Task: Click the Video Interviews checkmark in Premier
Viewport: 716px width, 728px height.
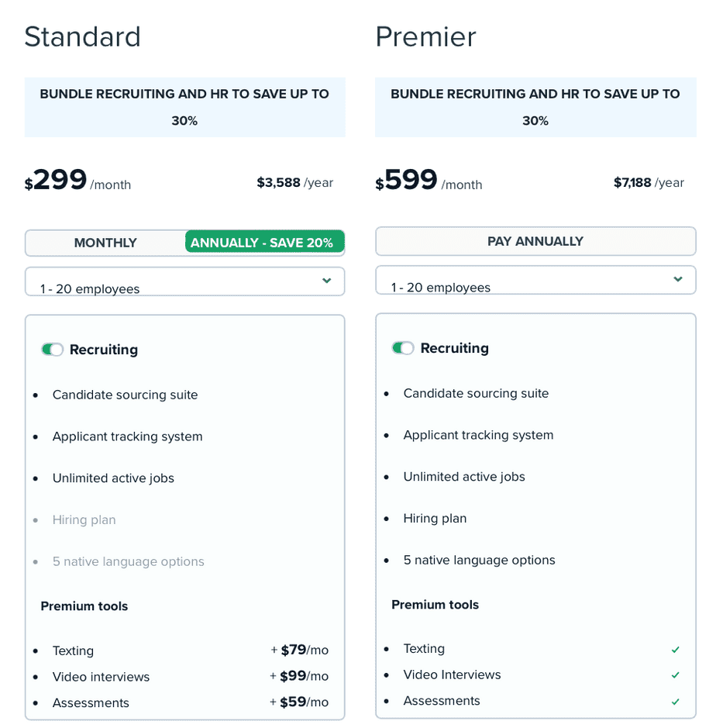Action: [676, 676]
